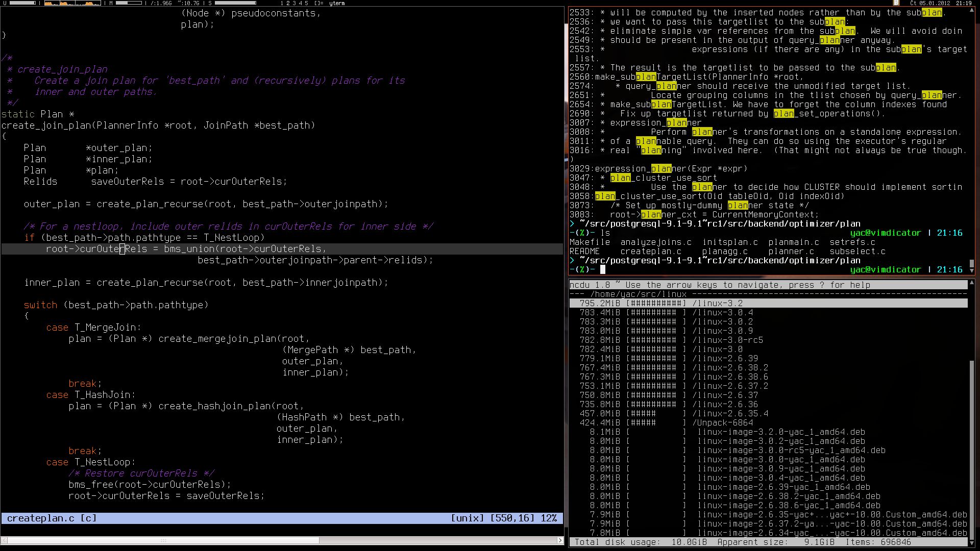Switch to workspace tag 5

(x=306, y=3)
